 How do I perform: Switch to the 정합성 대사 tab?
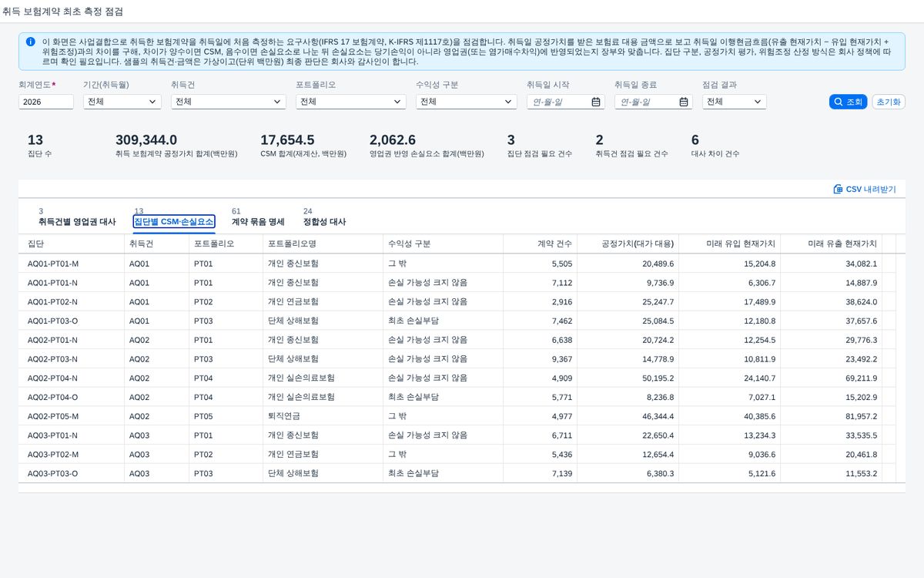[x=324, y=221]
